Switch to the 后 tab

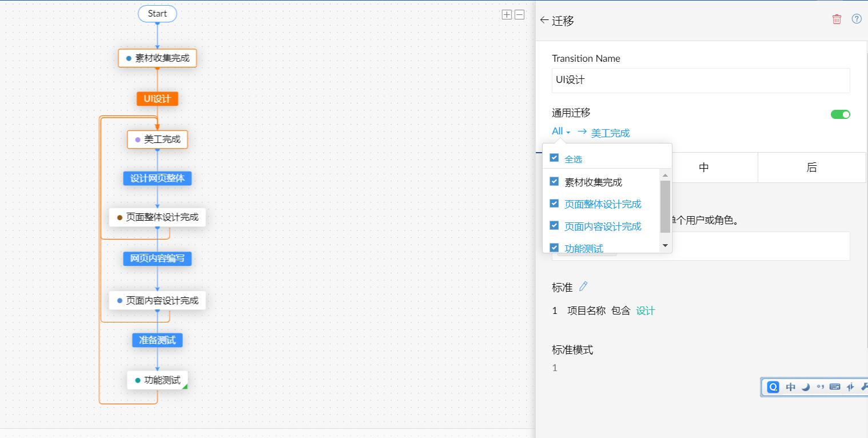point(811,168)
